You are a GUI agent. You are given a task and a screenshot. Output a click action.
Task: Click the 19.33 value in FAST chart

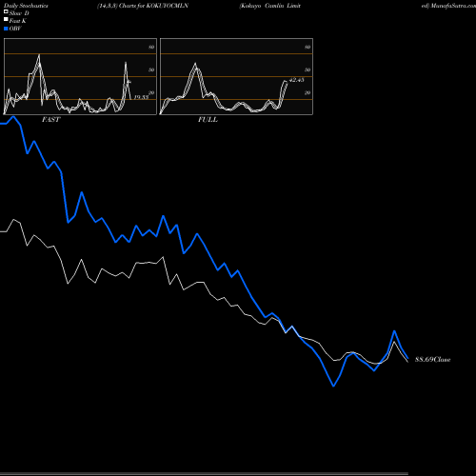(141, 97)
